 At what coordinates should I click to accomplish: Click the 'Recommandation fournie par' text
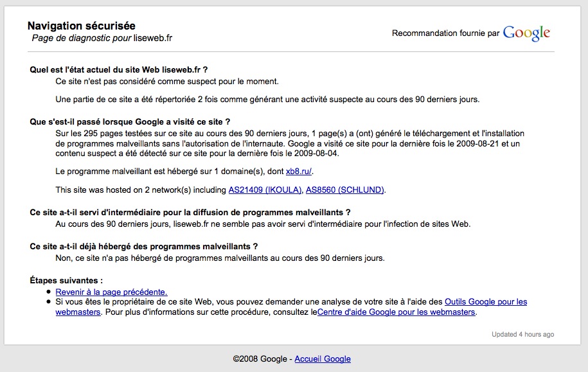point(445,33)
